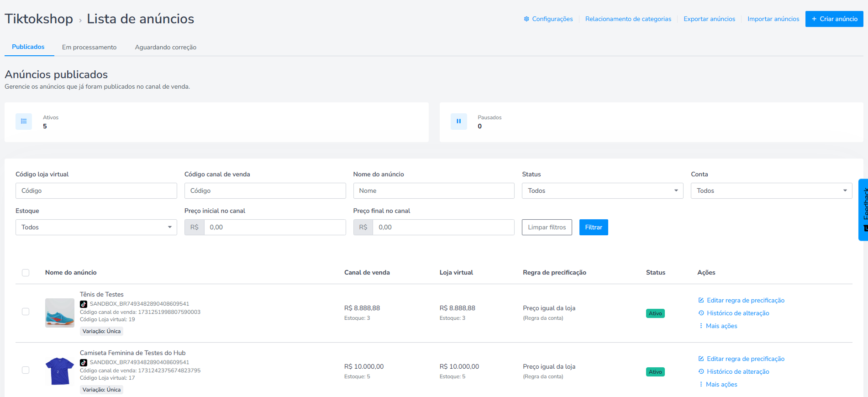Click Variação: Única tag under Tênis de Testes

click(x=101, y=331)
